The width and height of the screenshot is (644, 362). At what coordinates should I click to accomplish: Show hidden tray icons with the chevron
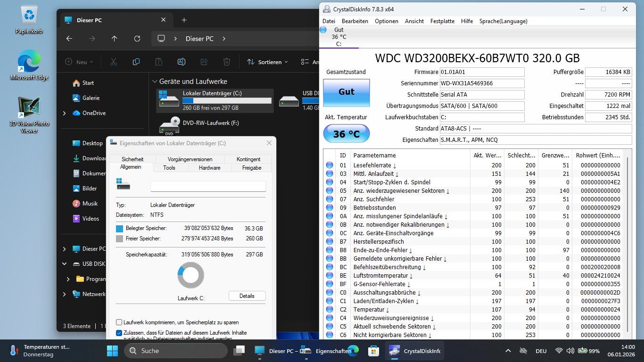[x=508, y=351]
